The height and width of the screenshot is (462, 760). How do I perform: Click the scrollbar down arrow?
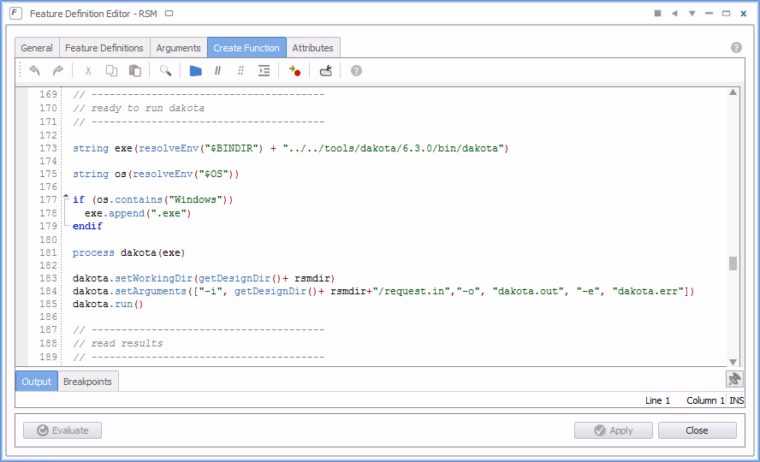733,362
